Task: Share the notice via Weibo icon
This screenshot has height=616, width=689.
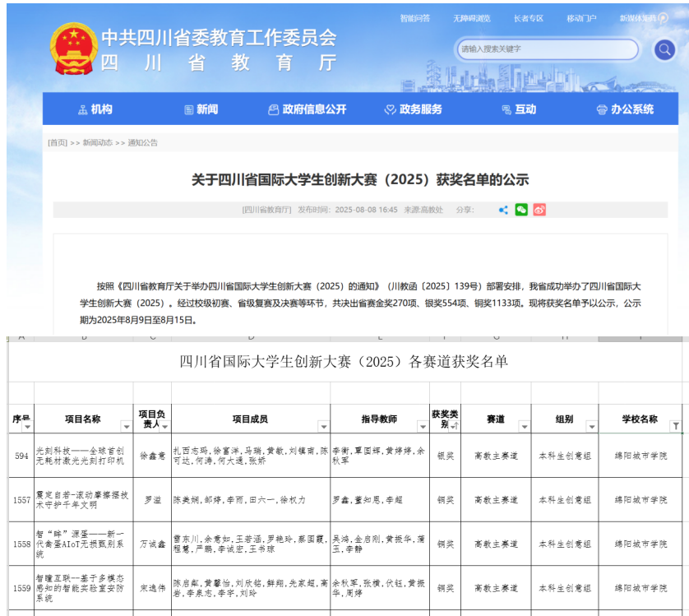Action: [x=539, y=210]
